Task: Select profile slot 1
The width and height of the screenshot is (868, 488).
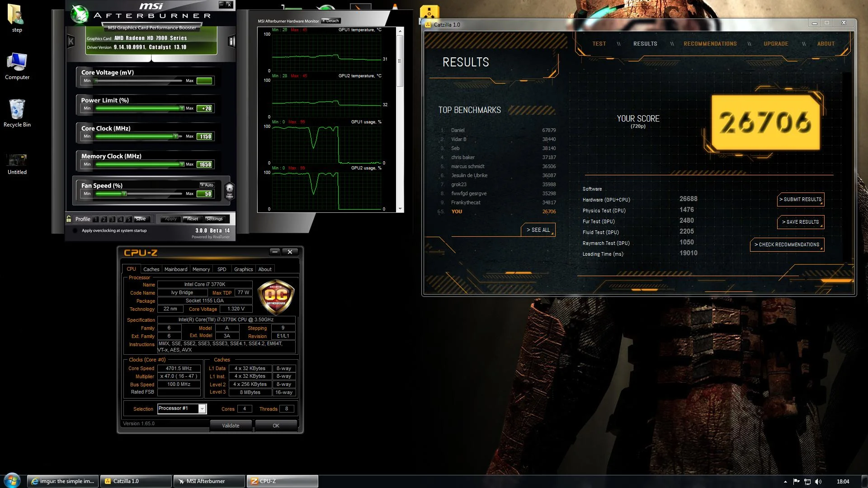Action: 96,219
